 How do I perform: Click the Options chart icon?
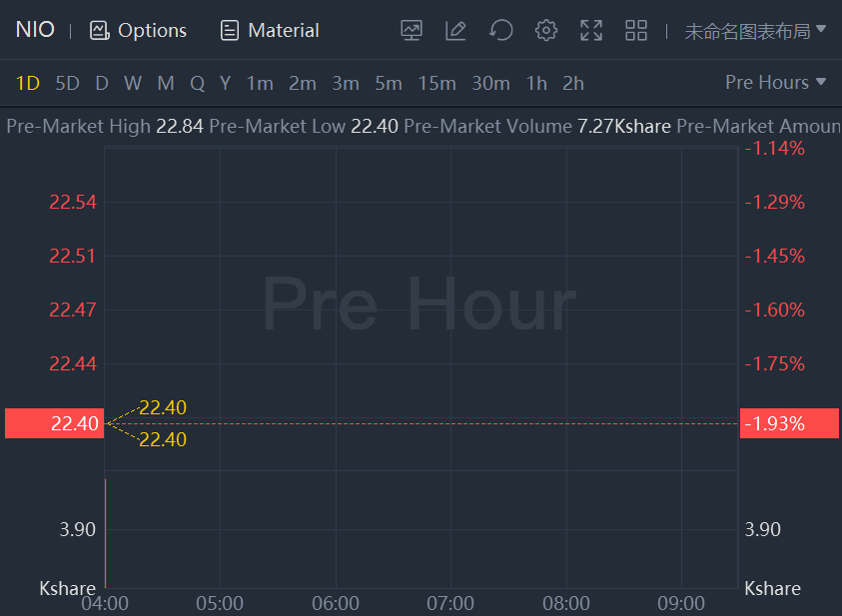coord(99,30)
